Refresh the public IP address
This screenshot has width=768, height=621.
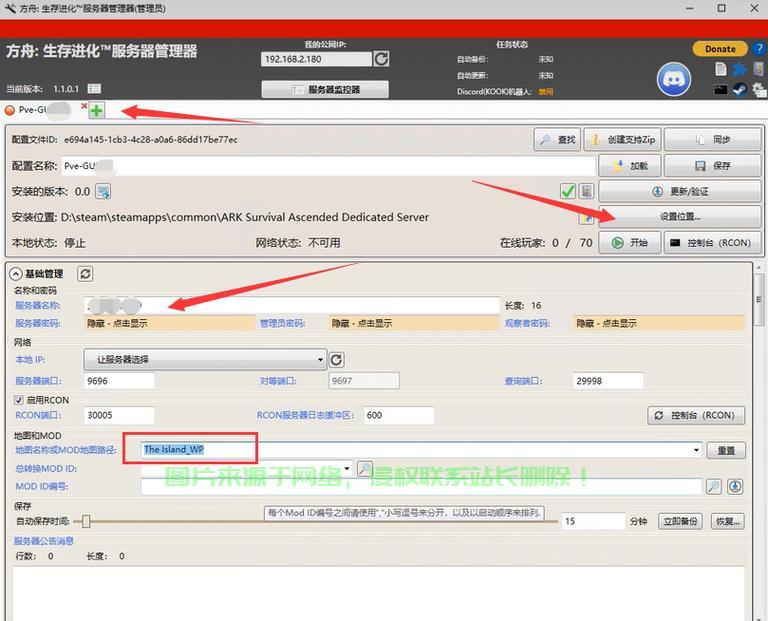coord(381,59)
